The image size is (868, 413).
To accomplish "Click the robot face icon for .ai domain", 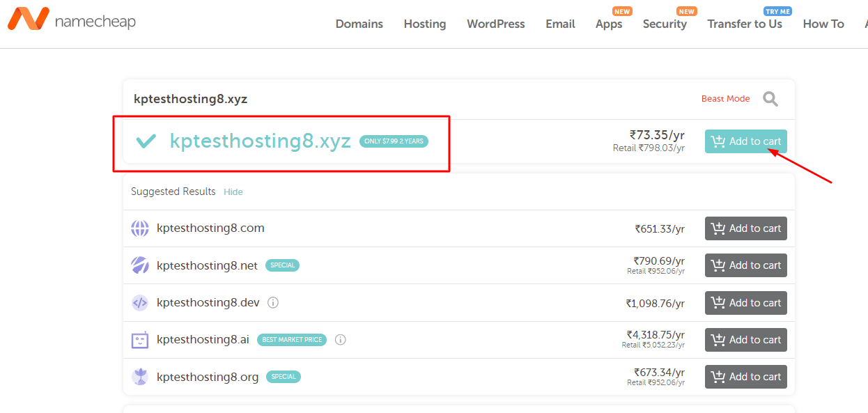I will click(140, 340).
